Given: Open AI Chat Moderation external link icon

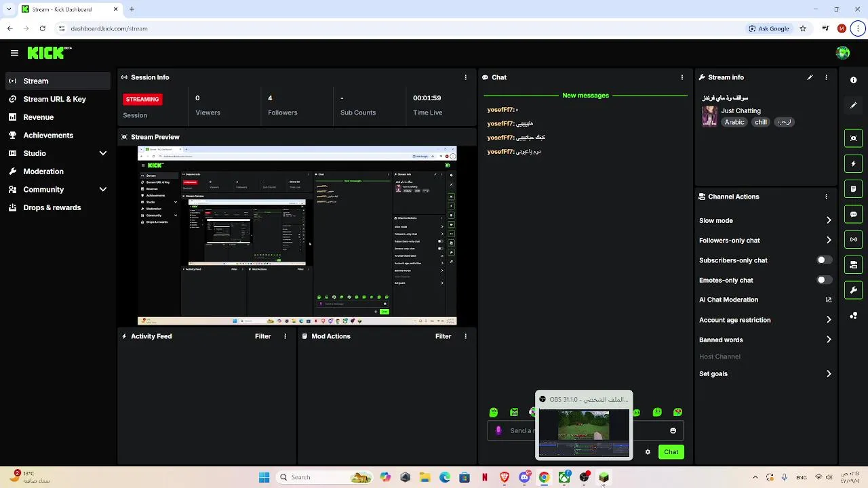Looking at the screenshot, I should [x=829, y=300].
